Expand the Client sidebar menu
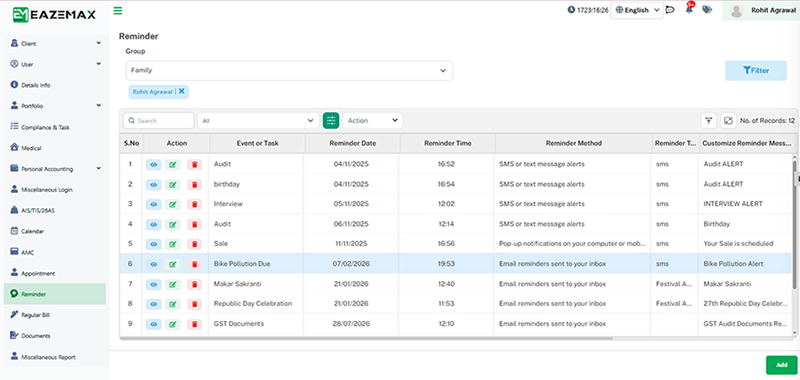The width and height of the screenshot is (800, 380). [55, 44]
